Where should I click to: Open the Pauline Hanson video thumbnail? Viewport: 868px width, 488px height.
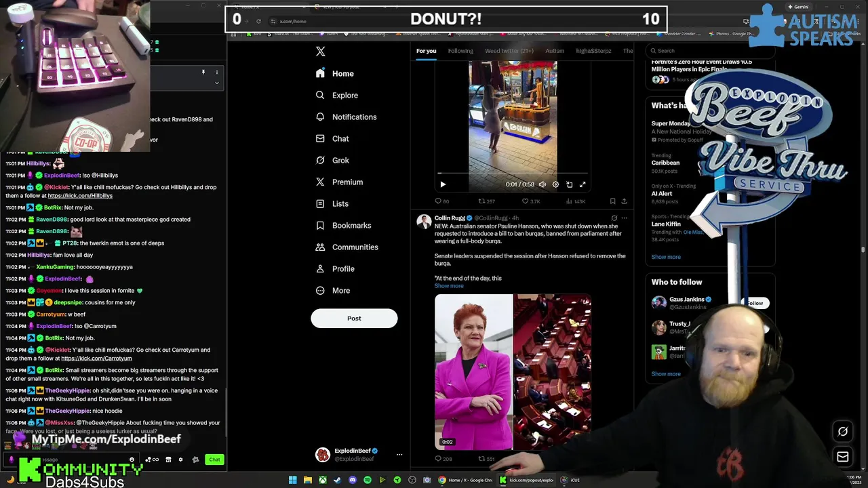513,371
